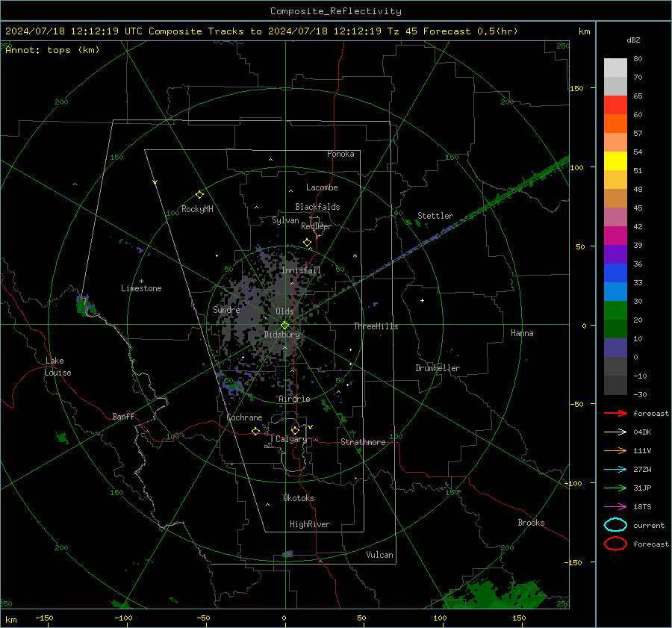672x628 pixels.
Task: Click the magenta 18TS arrow legend icon
Action: click(x=615, y=507)
